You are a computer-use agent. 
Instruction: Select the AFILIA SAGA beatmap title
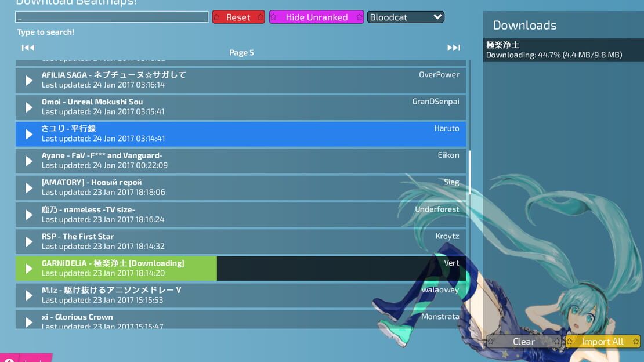(114, 75)
